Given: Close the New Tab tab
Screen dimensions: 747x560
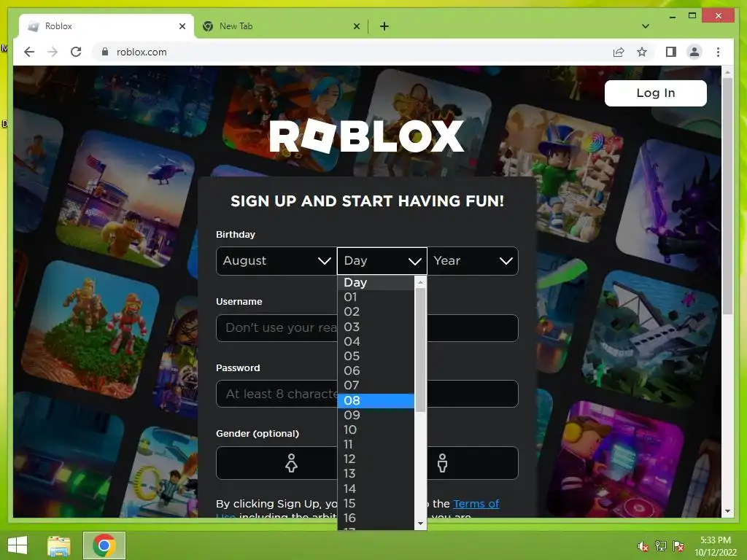Looking at the screenshot, I should tap(356, 26).
